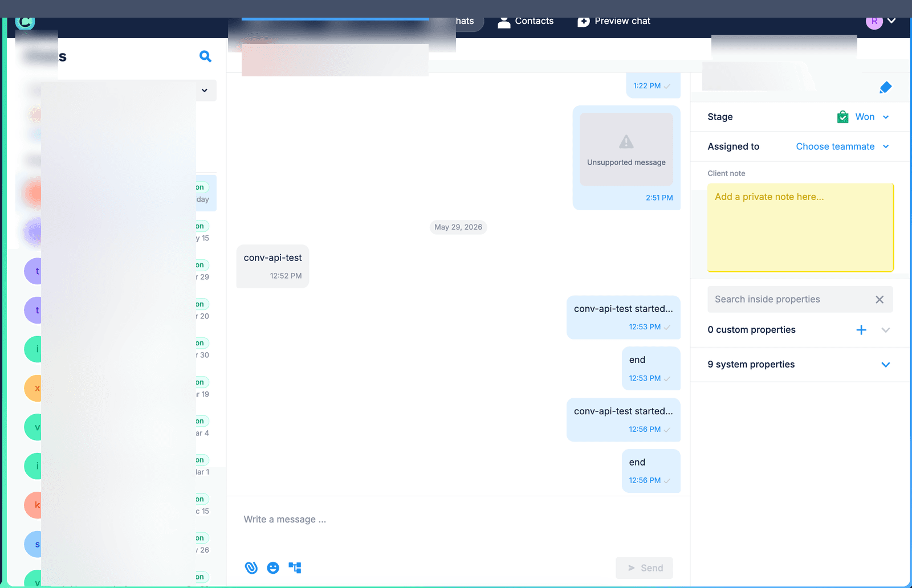Screen dimensions: 912x588
Task: Open the chat list filter dropdown chevron
Action: (205, 91)
